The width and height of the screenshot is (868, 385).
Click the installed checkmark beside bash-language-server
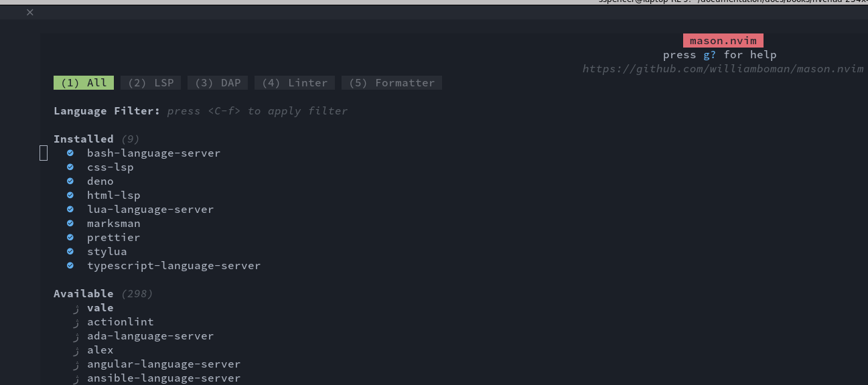[70, 153]
